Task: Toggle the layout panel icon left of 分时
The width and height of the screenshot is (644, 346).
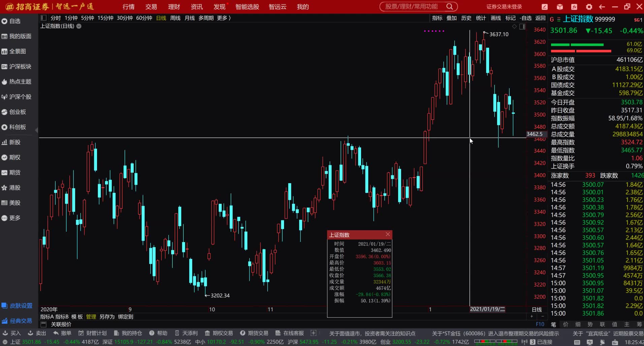Action: click(43, 18)
